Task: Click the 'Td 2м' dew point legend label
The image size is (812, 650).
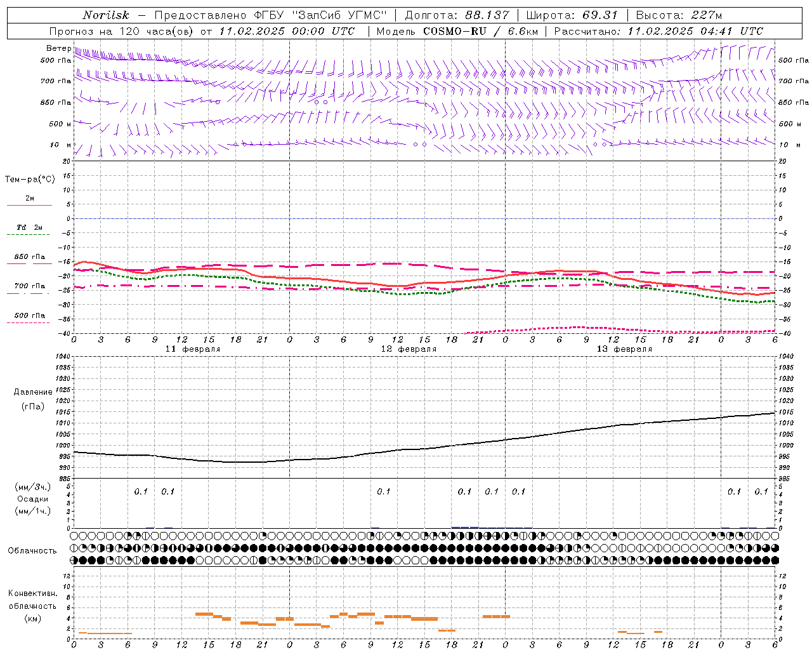Action: pos(29,227)
